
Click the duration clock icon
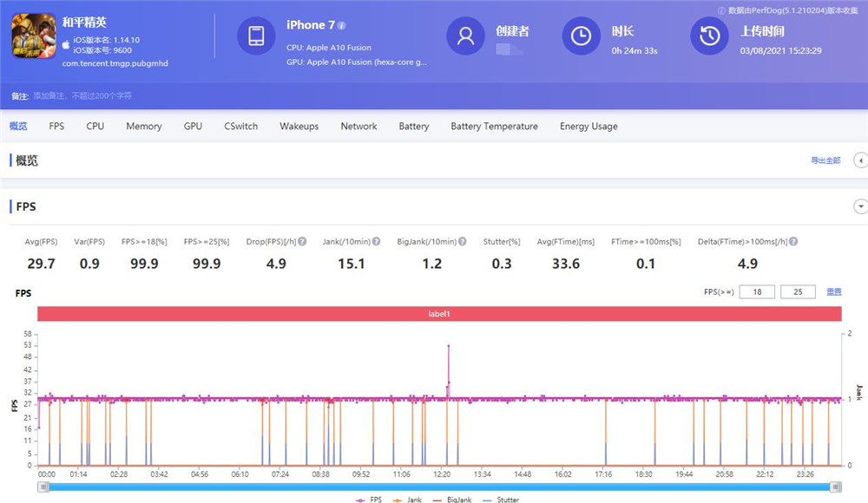point(582,36)
